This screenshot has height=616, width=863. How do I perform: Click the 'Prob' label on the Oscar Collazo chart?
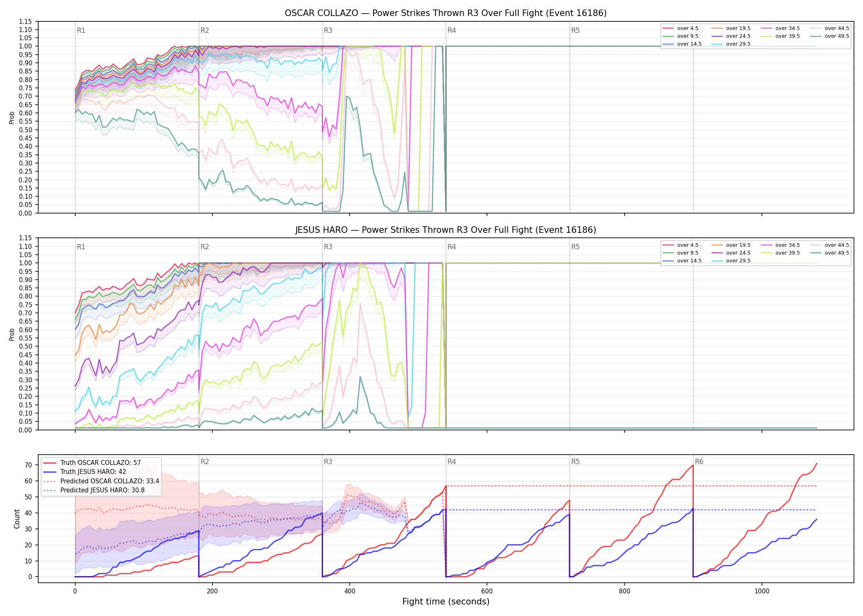12,118
